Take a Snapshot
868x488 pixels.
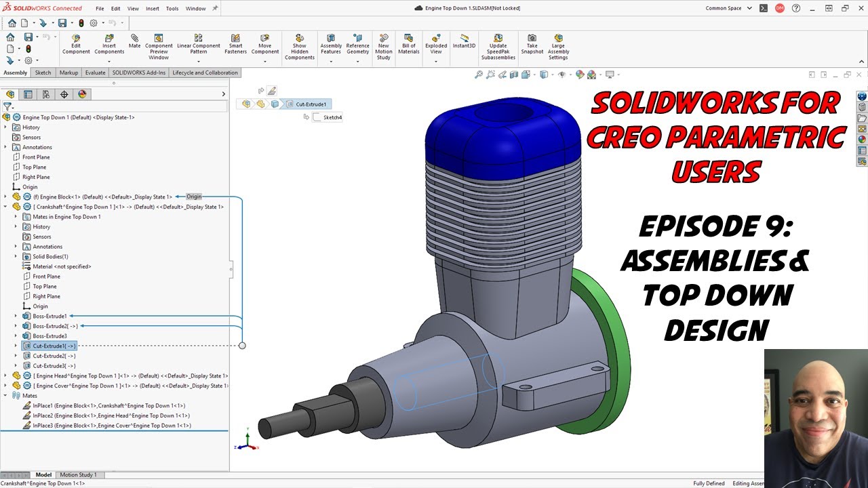532,44
